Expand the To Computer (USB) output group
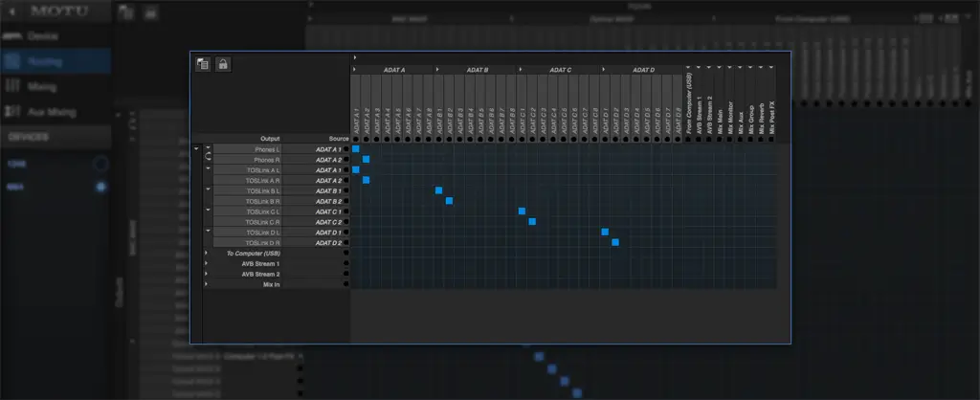The width and height of the screenshot is (980, 400). [x=208, y=254]
